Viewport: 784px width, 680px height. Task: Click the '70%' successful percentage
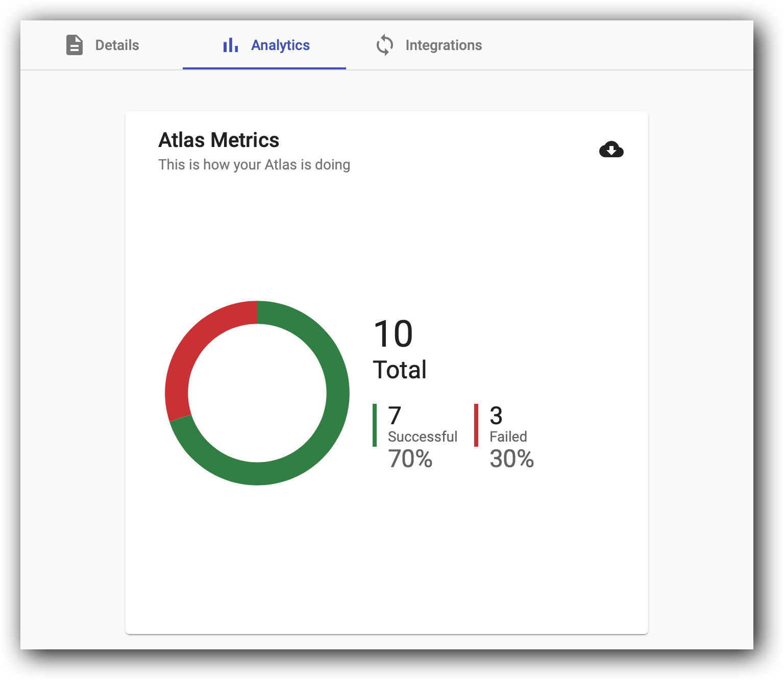410,458
